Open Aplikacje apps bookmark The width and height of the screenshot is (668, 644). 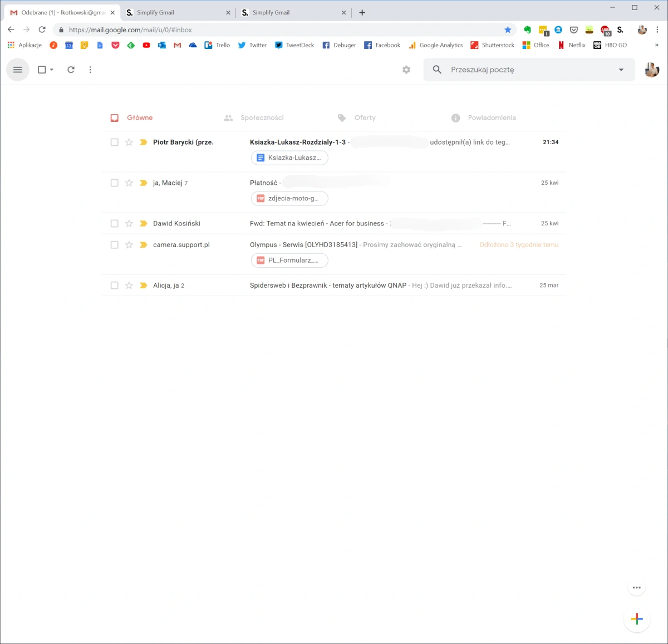click(x=24, y=45)
